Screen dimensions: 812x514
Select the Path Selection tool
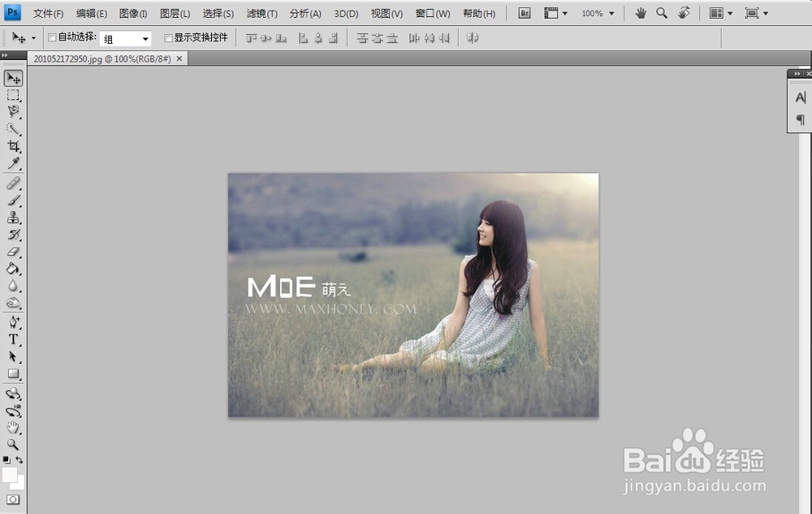point(14,356)
